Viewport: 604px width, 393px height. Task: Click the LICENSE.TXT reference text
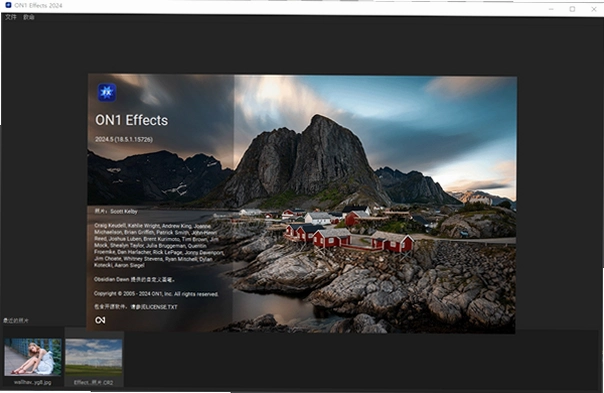click(136, 307)
